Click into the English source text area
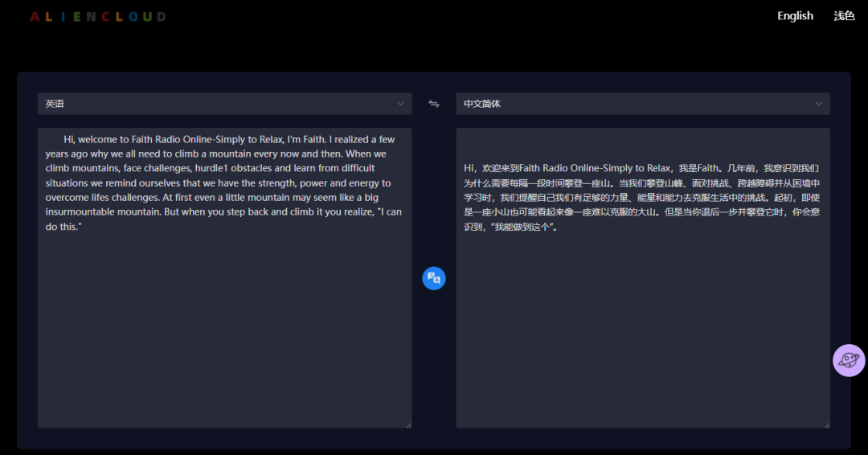The height and width of the screenshot is (455, 868). [x=225, y=278]
